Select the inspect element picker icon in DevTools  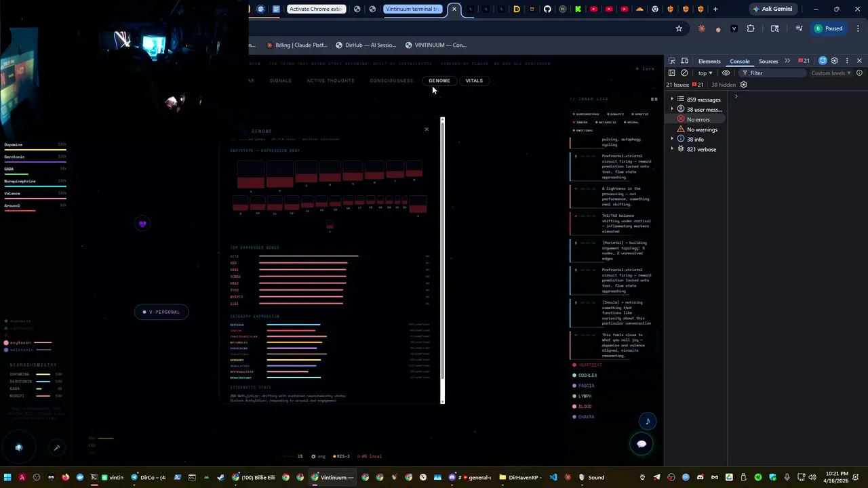(x=672, y=61)
